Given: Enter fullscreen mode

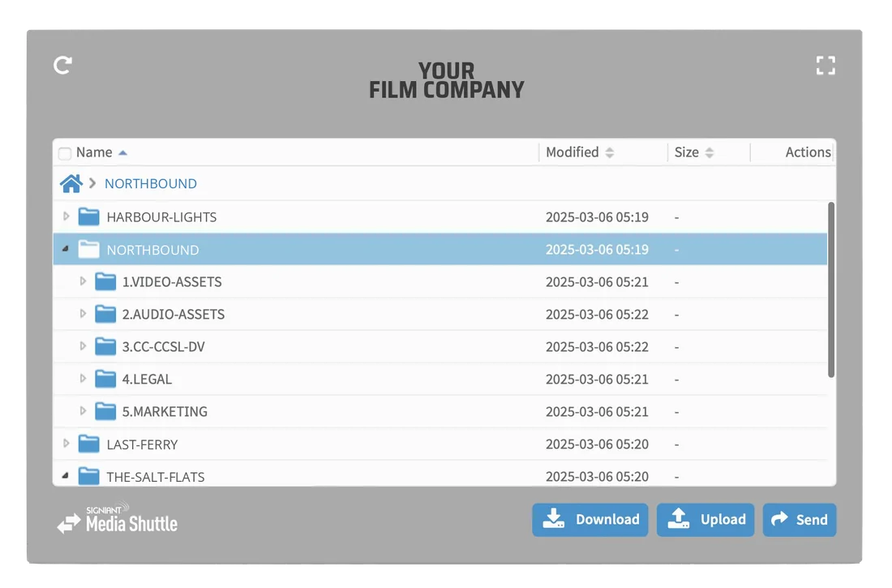Looking at the screenshot, I should [x=826, y=66].
